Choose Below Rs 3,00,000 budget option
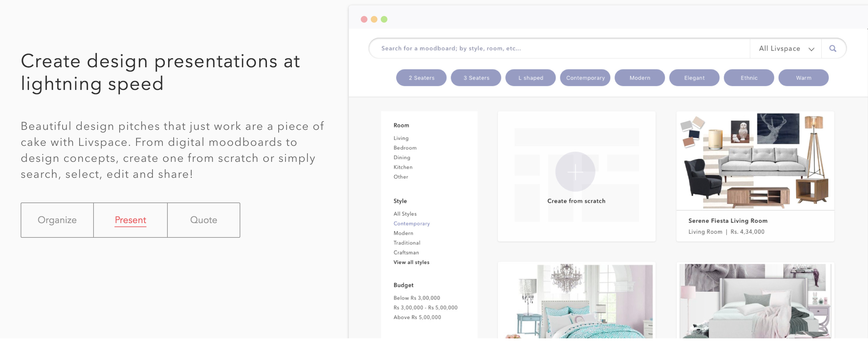Image resolution: width=868 pixels, height=341 pixels. pyautogui.click(x=416, y=298)
